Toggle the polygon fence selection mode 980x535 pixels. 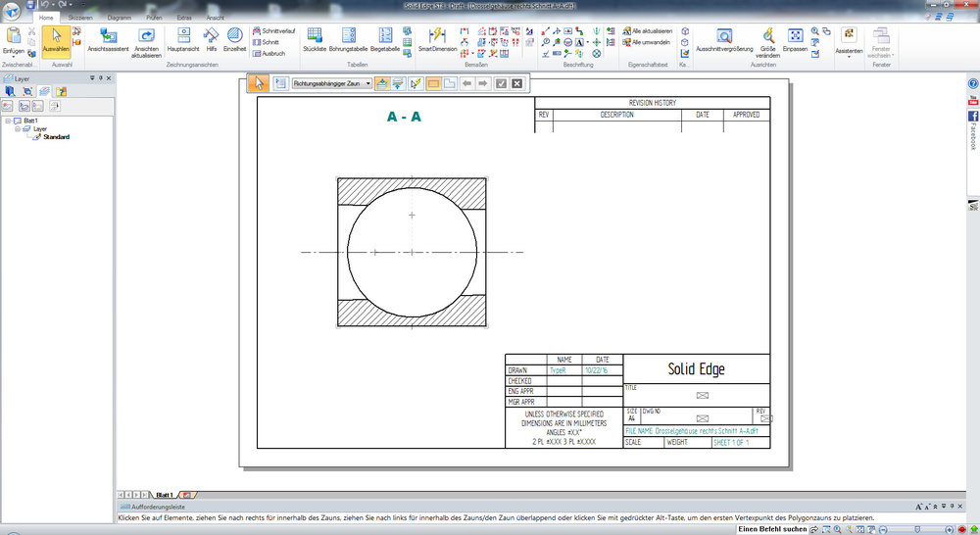point(450,84)
